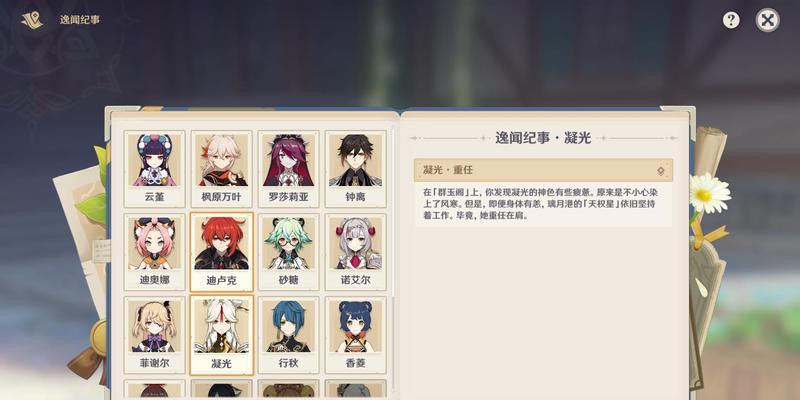This screenshot has width=800, height=400.
Task: Click the 逸闻纪事 title text at top
Action: click(80, 20)
